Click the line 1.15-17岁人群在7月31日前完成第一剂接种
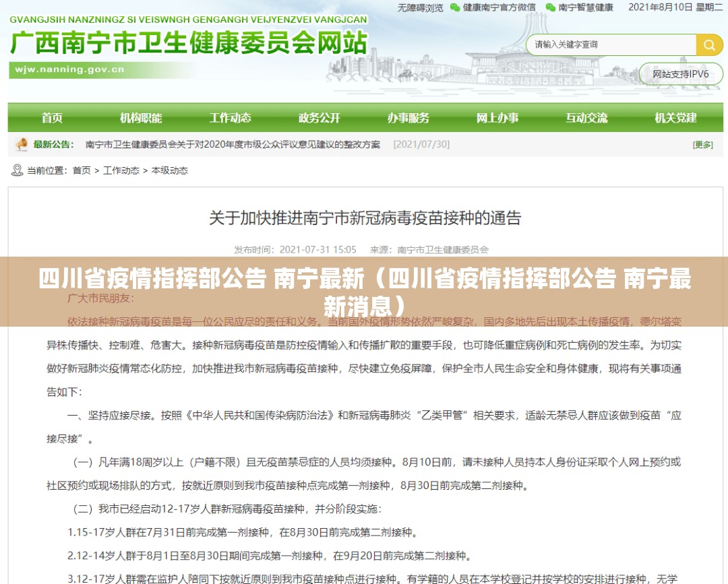 [x=243, y=533]
